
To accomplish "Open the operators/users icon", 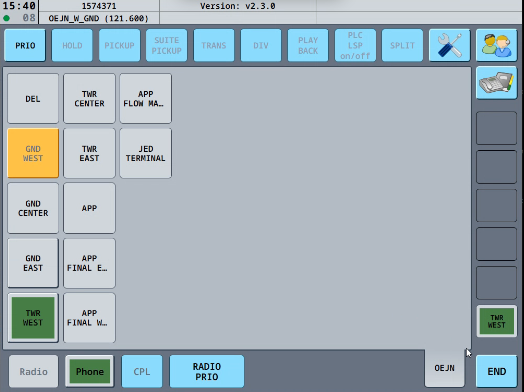I will coord(497,45).
